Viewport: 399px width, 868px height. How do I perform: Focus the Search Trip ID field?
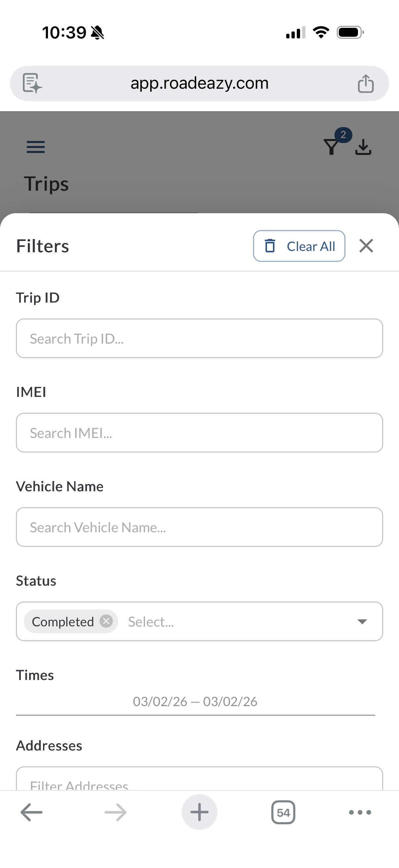coord(199,338)
